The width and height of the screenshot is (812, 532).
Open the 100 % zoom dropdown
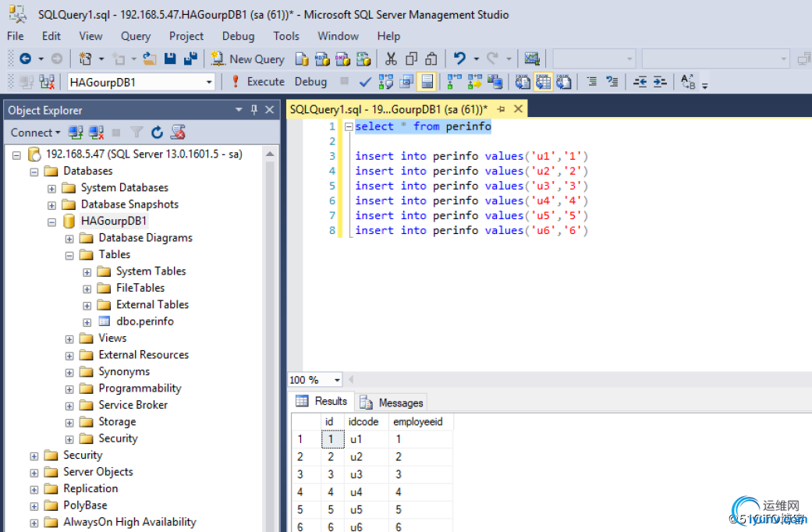click(x=337, y=380)
